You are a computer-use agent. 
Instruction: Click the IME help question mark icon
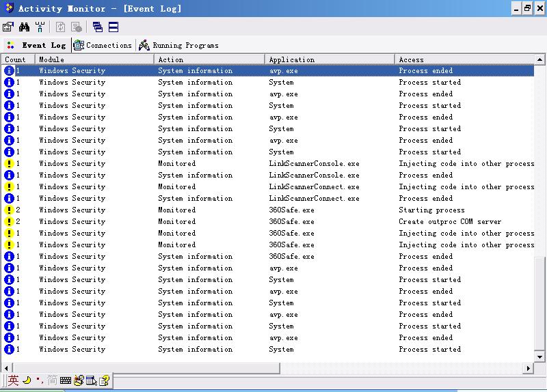pos(104,380)
